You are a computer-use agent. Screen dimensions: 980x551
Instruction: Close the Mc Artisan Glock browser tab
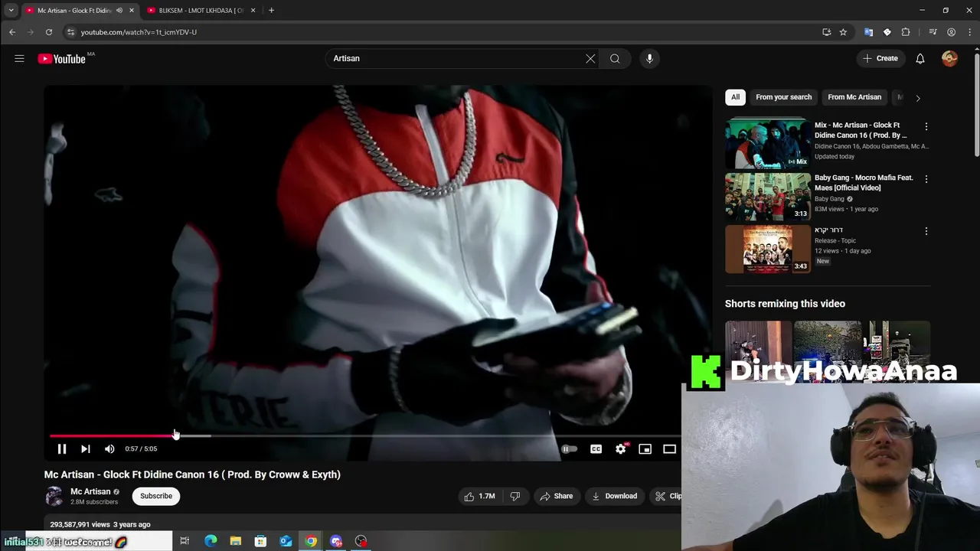click(x=132, y=11)
